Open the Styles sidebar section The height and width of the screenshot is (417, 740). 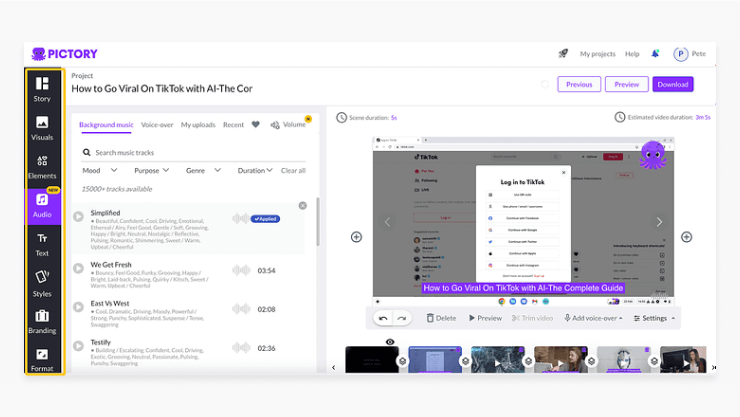click(42, 283)
